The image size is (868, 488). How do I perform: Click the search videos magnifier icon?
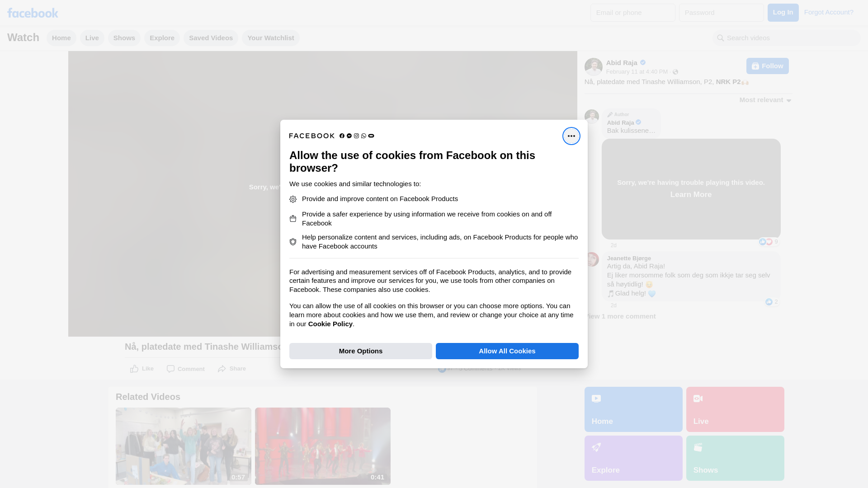(x=721, y=38)
